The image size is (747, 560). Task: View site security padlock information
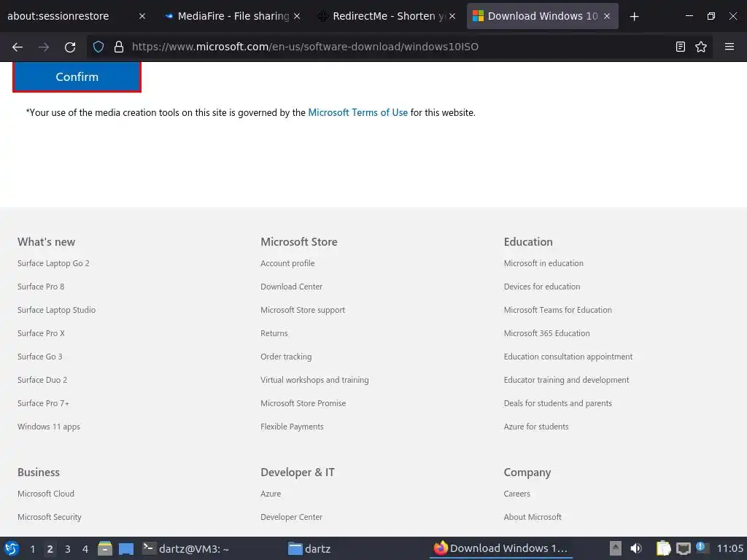coord(119,47)
